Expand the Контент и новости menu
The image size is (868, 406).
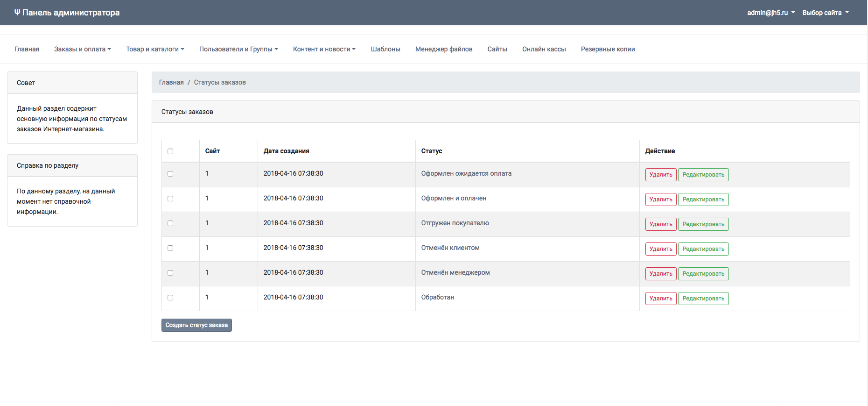pos(324,49)
